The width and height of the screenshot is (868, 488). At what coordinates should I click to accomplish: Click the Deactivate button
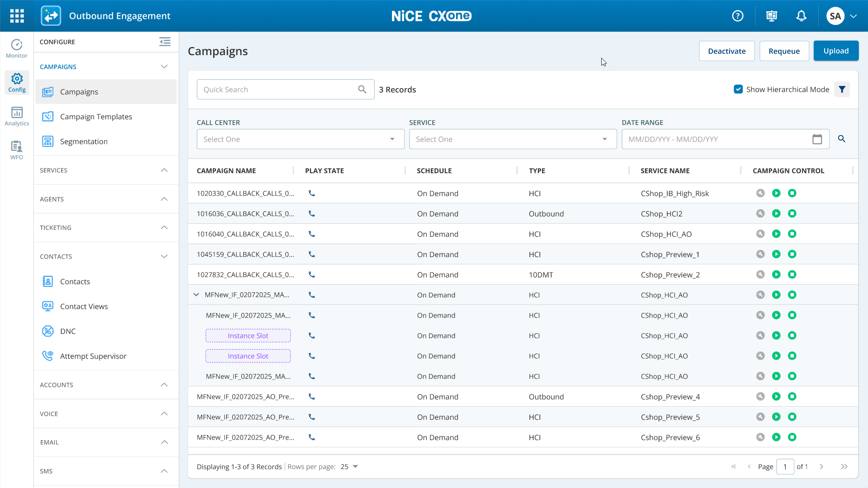click(726, 51)
